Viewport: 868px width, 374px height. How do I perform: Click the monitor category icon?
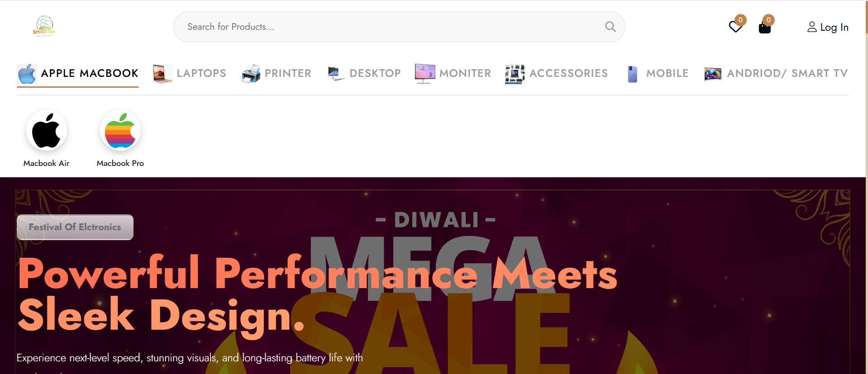tap(425, 74)
